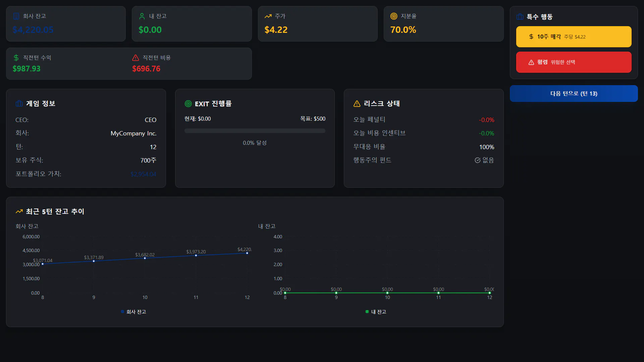Click the 현재: $0.00 EXIT text
Screen dimensions: 644x362
coord(198,119)
